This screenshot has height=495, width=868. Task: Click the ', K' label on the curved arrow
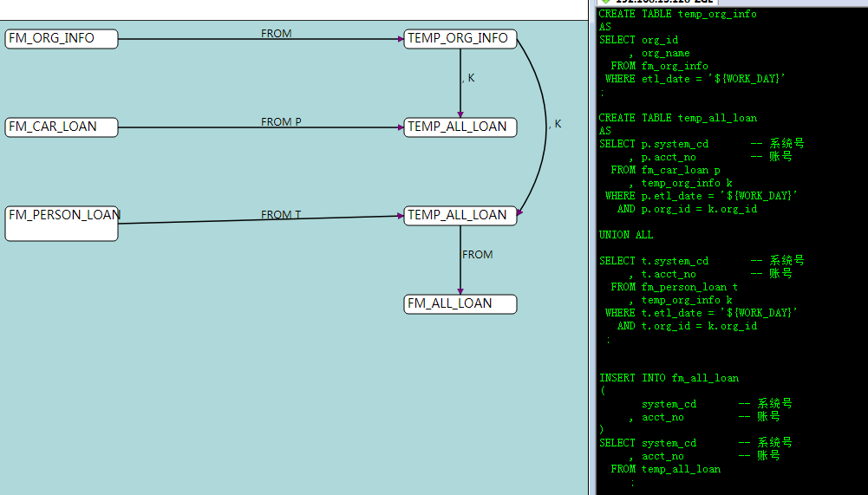pyautogui.click(x=555, y=124)
